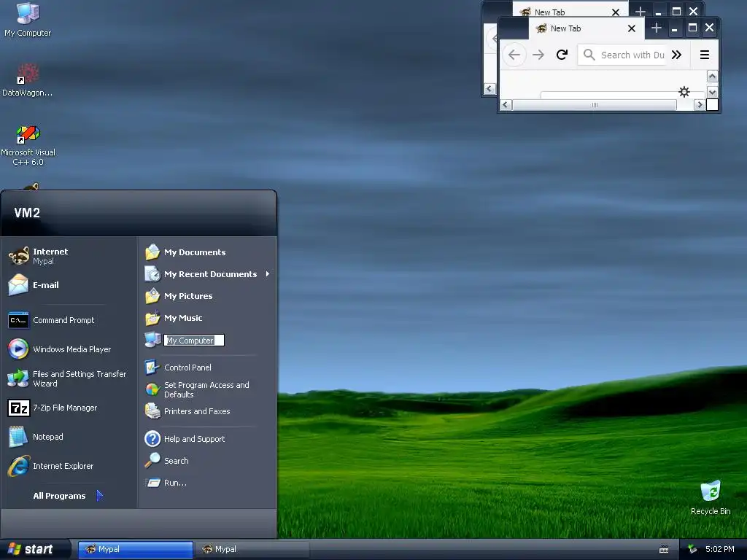Viewport: 747px width, 560px height.
Task: Open DataWagon desktop shortcut
Action: (x=27, y=80)
